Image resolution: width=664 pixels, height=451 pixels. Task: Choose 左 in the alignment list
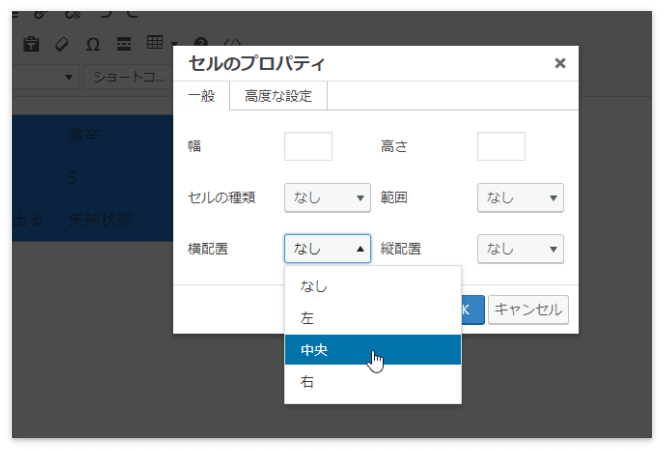pos(373,318)
